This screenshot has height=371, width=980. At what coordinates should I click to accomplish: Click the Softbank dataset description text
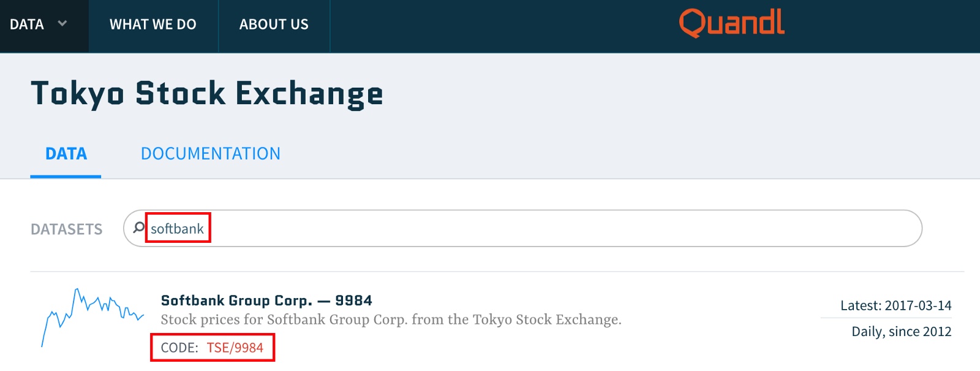coord(392,319)
